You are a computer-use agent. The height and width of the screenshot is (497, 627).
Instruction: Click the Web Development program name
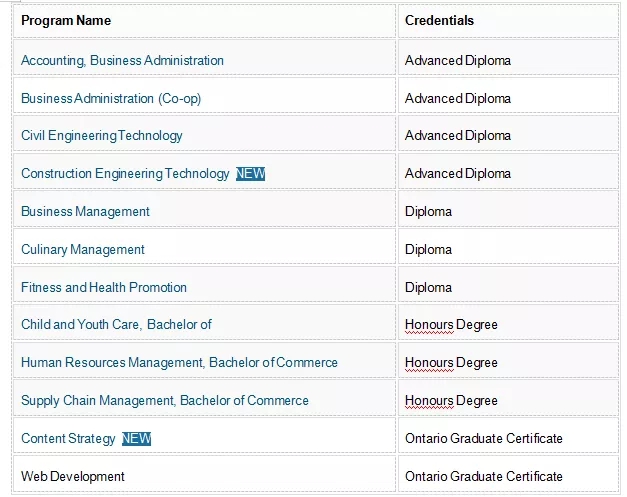coord(73,476)
